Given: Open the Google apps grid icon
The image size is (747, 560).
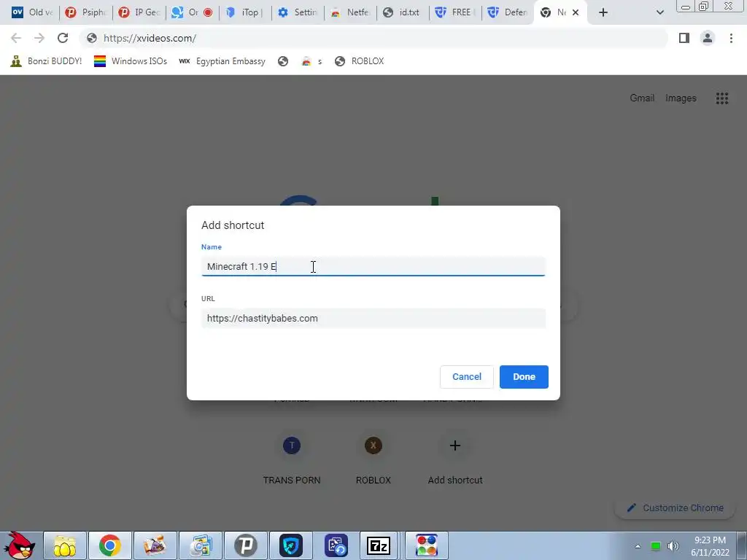Looking at the screenshot, I should tap(721, 98).
